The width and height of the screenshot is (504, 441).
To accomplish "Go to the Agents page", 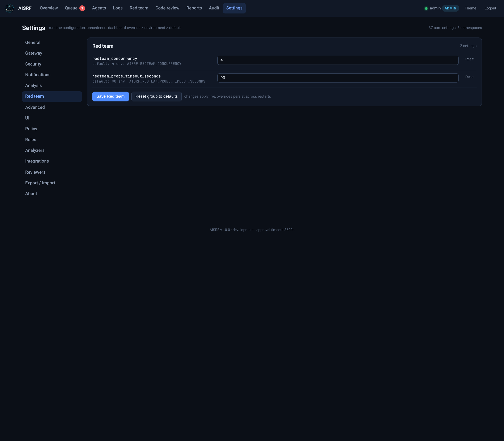I will 99,8.
